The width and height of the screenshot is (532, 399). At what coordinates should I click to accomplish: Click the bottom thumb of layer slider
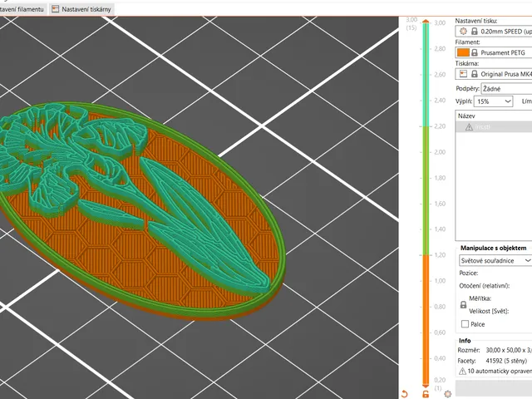tap(426, 386)
